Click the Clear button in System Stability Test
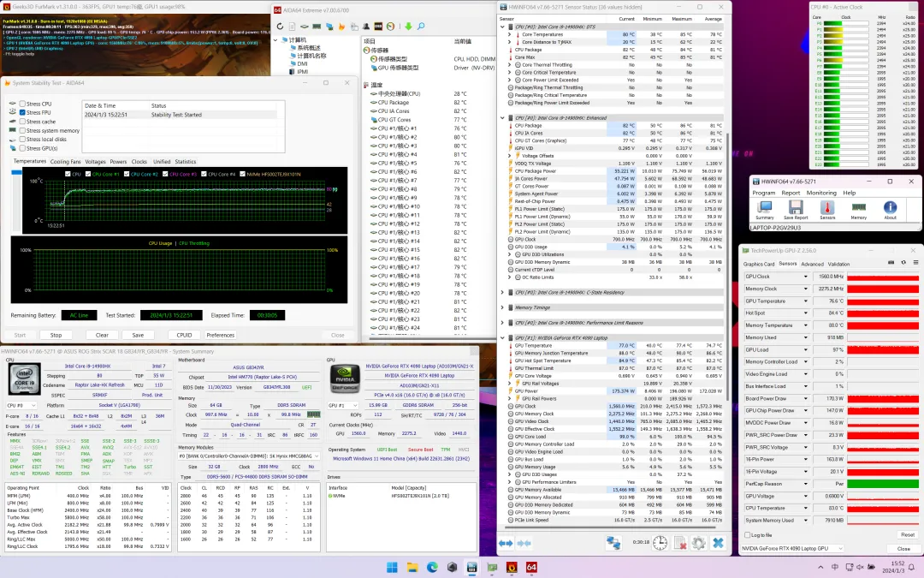Screen dimensions: 924x578 pos(102,335)
